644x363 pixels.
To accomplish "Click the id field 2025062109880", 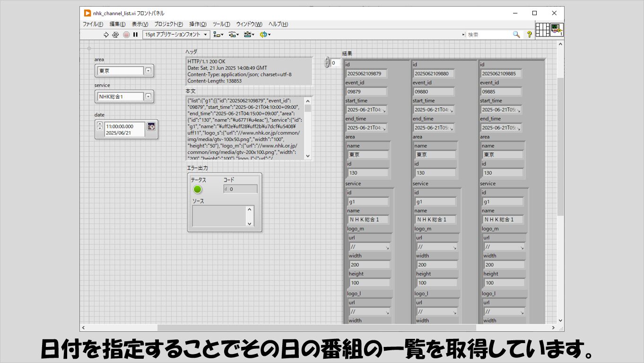I will point(434,73).
